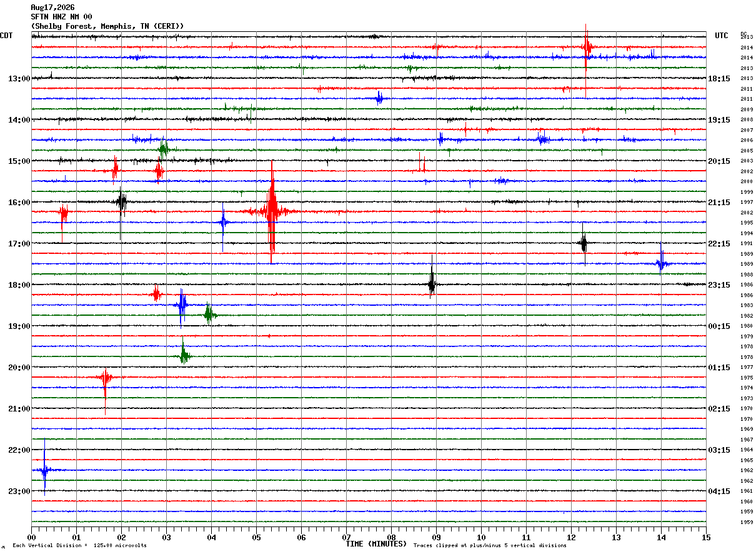
Task: Click the Shelby Forest, Memphis location text
Action: [x=107, y=26]
